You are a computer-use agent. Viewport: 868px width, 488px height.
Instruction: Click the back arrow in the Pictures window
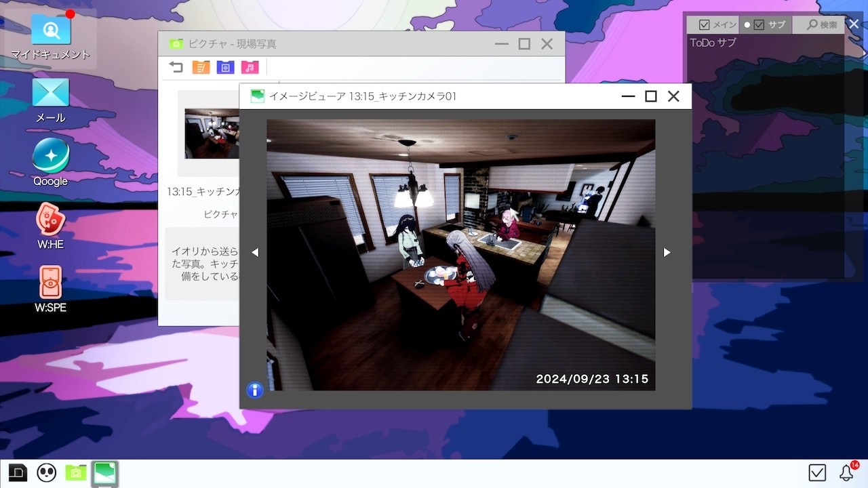click(176, 66)
